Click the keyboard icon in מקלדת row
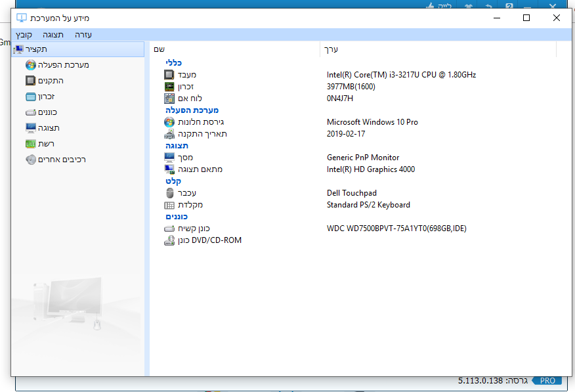Viewport: 575px width, 392px height. tap(169, 205)
